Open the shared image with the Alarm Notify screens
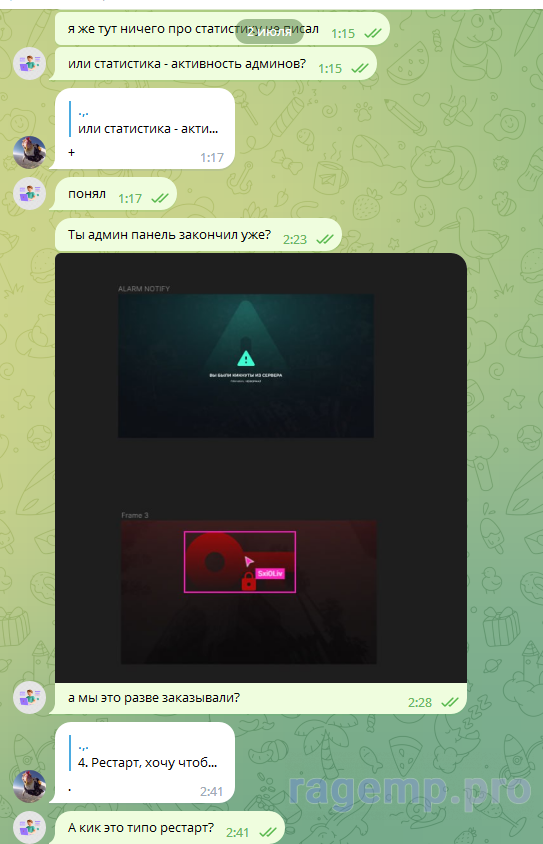543x844 pixels. pos(260,468)
